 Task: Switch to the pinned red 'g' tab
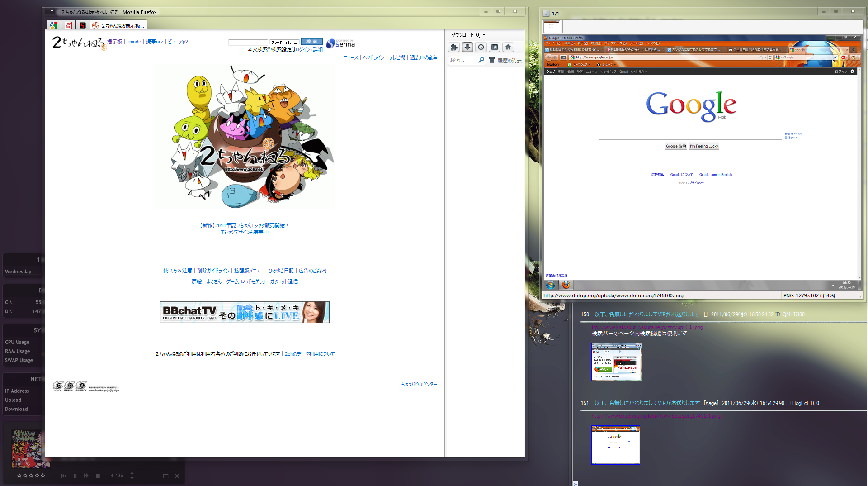pos(68,25)
